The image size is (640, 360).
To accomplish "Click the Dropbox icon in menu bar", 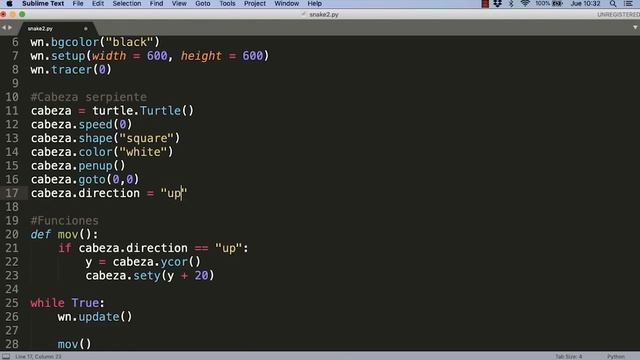I will (497, 4).
